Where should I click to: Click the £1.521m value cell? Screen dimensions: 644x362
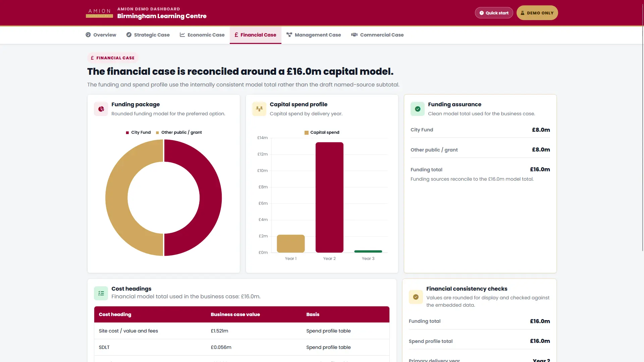coord(219,331)
